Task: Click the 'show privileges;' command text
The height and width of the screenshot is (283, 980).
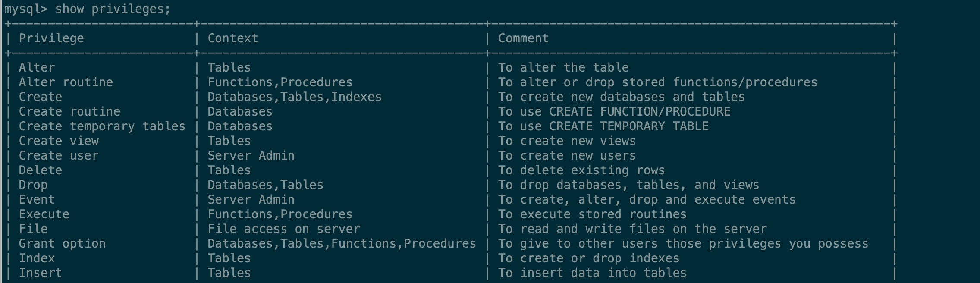Action: click(113, 9)
